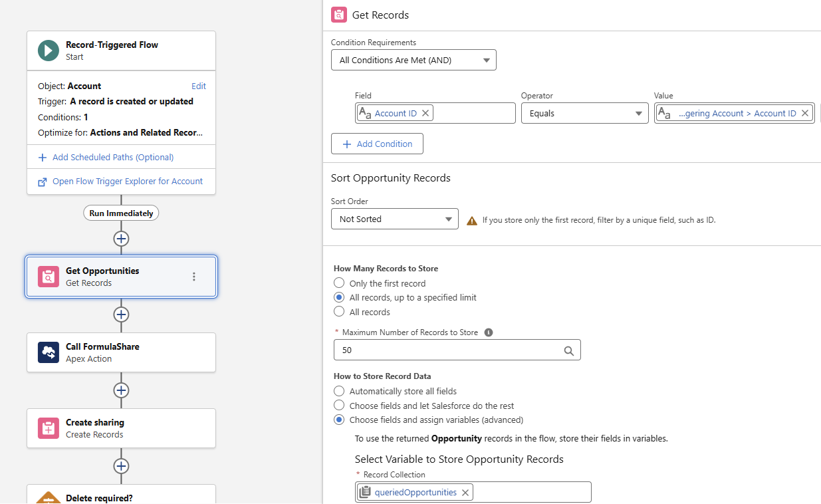Screen dimensions: 821x504
Task: Click the info icon beside Maximum Number of Records
Action: pos(489,332)
